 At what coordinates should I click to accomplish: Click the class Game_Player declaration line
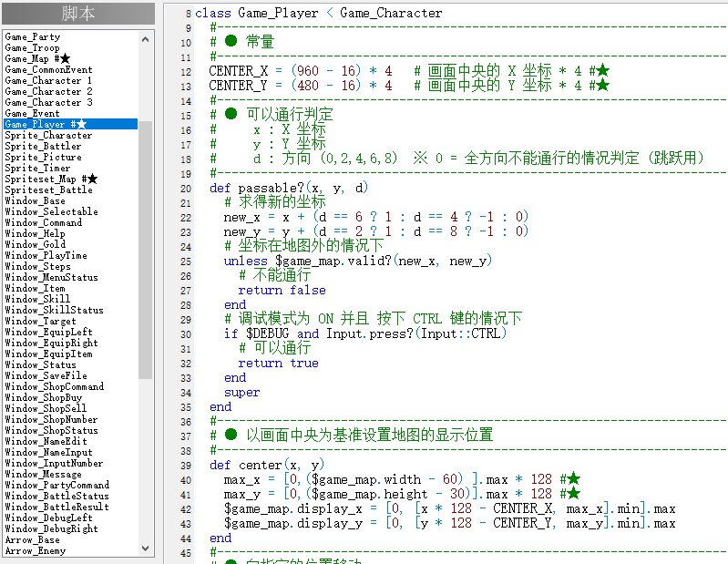pyautogui.click(x=318, y=13)
